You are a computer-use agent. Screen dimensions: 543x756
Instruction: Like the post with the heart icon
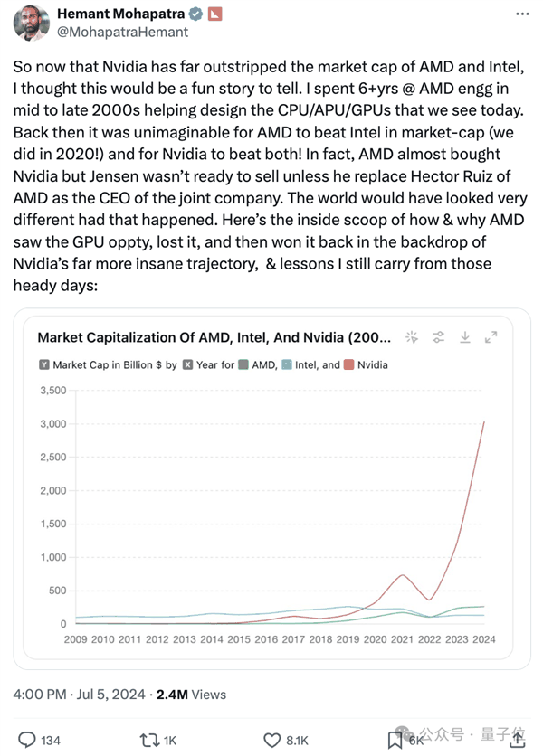pos(271,740)
